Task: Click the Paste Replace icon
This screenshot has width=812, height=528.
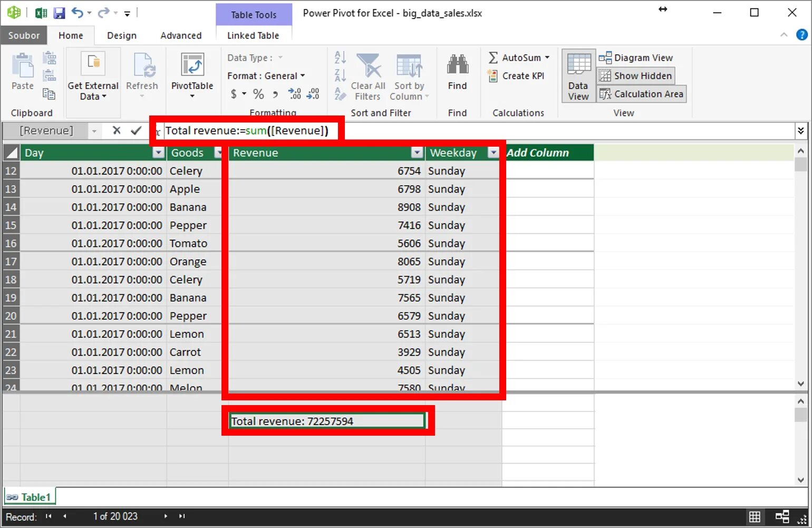Action: tap(50, 75)
